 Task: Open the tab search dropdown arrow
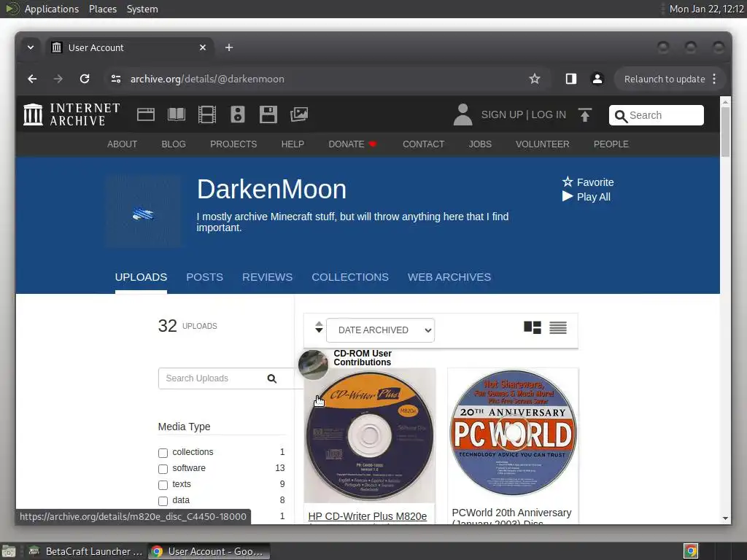(31, 47)
